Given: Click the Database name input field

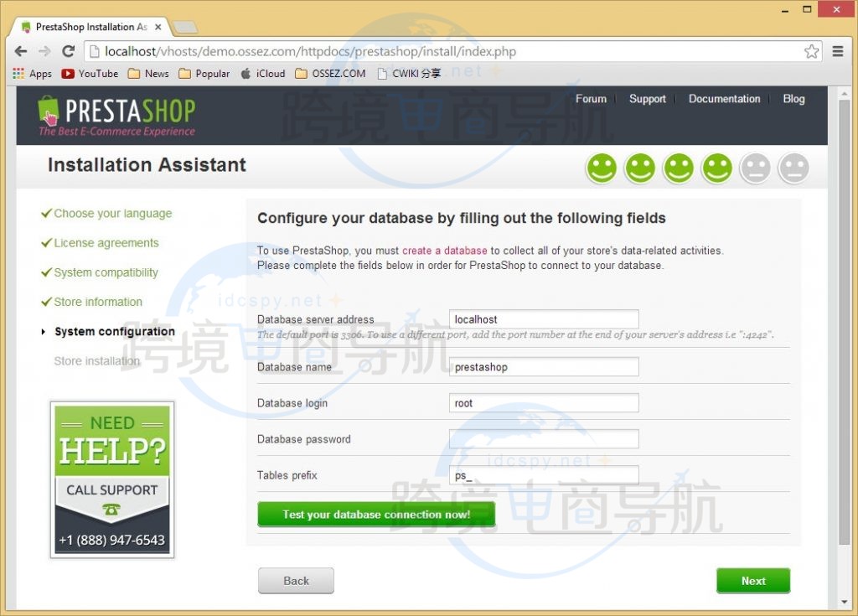Looking at the screenshot, I should 544,367.
